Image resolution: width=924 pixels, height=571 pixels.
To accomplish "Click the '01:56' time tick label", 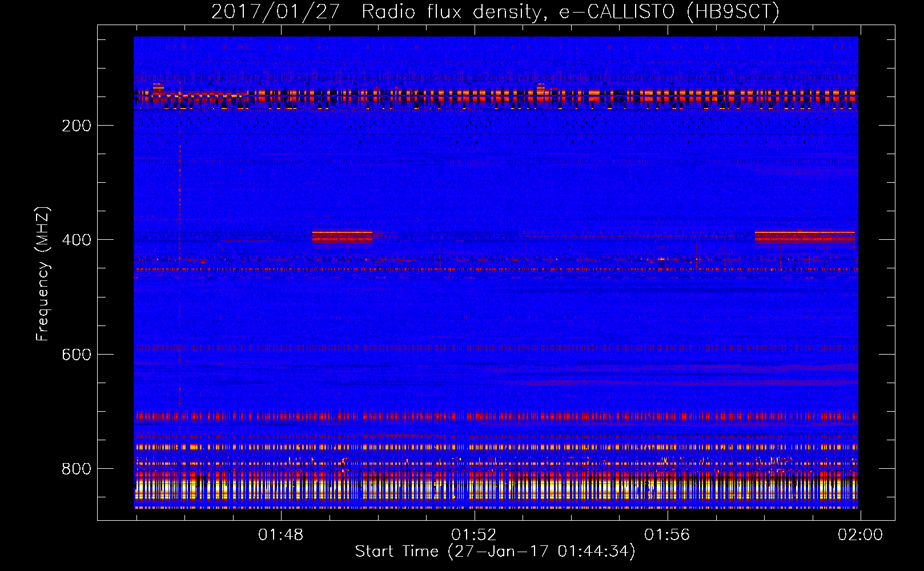I will pos(667,535).
